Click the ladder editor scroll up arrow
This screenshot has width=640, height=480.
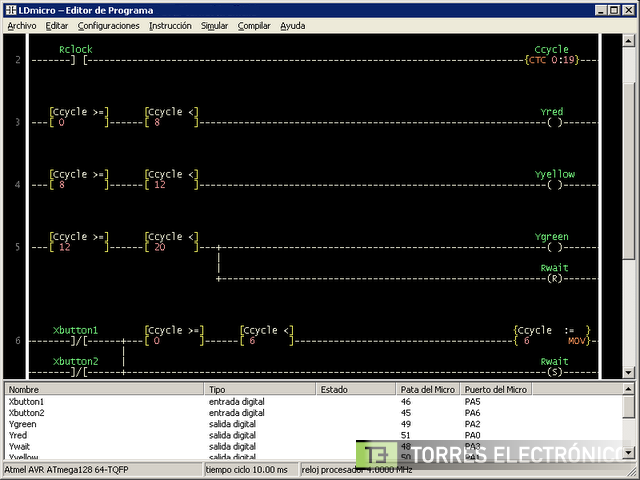click(629, 40)
